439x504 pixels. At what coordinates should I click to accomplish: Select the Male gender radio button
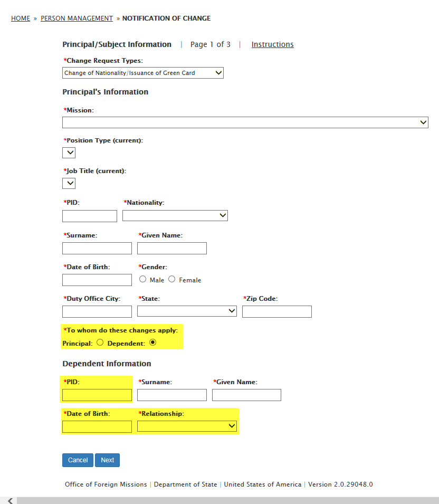click(143, 279)
